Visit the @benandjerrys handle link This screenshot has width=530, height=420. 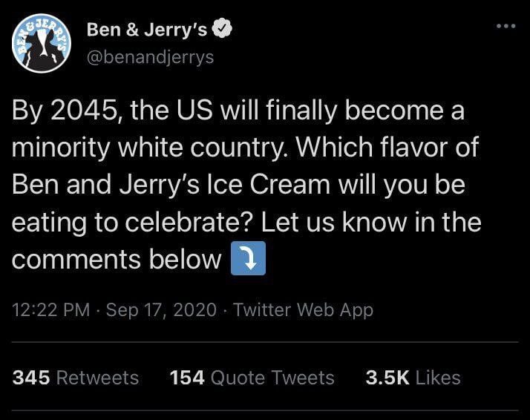[x=151, y=57]
